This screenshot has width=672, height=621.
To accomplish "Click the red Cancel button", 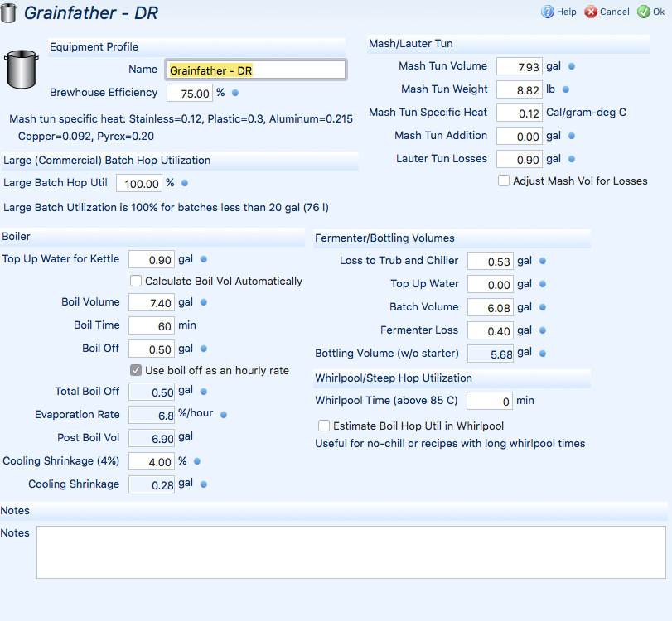I will tap(607, 12).
